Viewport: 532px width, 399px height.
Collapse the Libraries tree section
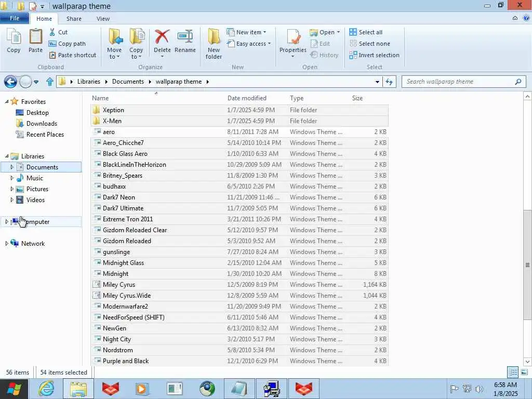coord(7,156)
